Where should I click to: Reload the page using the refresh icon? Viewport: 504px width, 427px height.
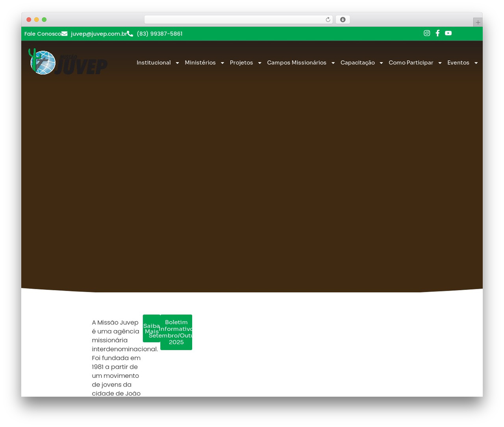point(328,20)
